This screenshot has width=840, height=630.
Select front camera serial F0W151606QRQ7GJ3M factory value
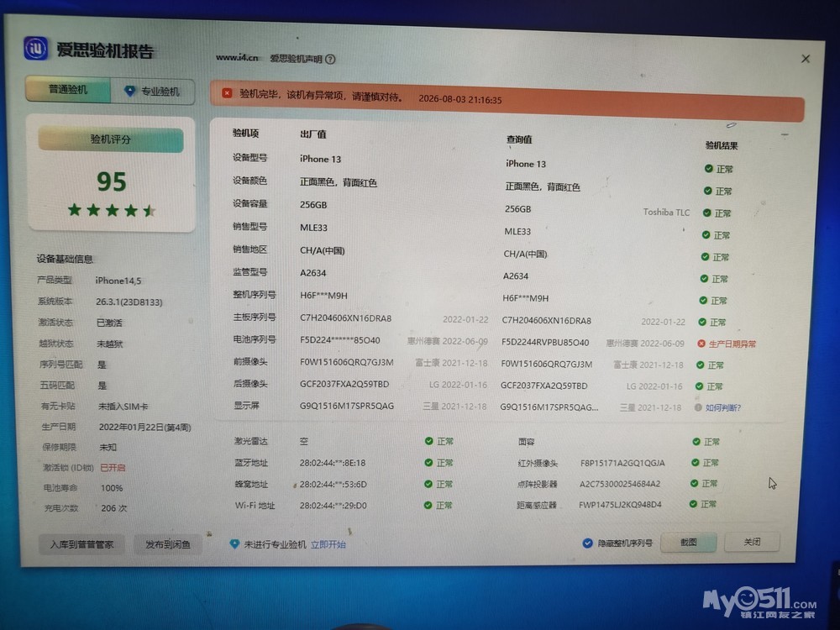[347, 362]
